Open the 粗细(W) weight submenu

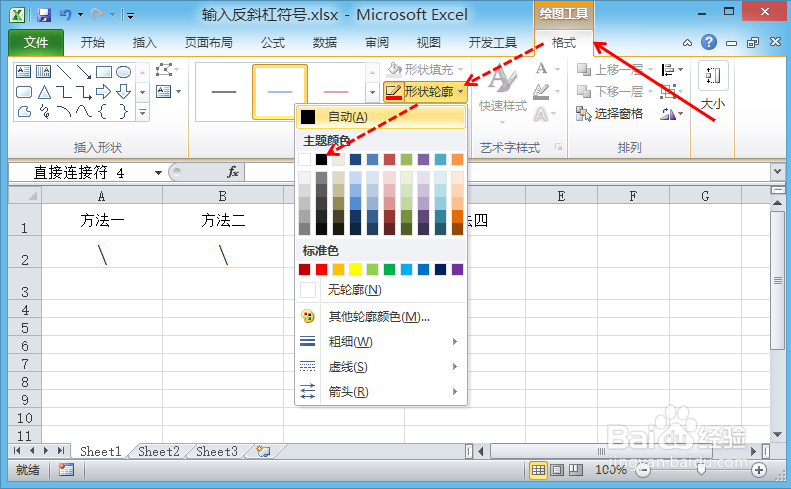(x=380, y=342)
